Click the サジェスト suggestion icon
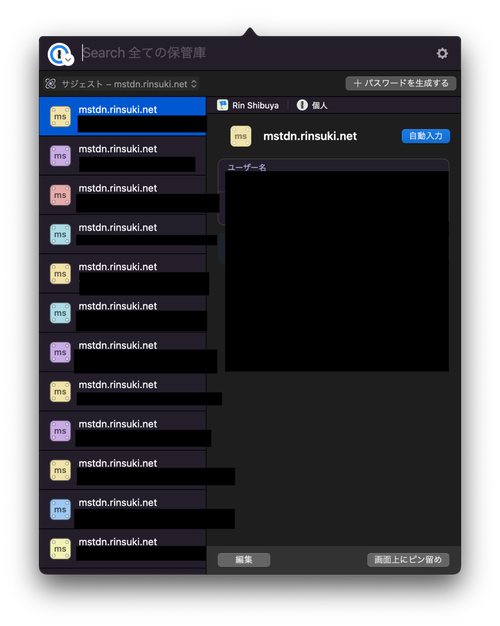Screen dimensions: 500x626 coord(50,83)
